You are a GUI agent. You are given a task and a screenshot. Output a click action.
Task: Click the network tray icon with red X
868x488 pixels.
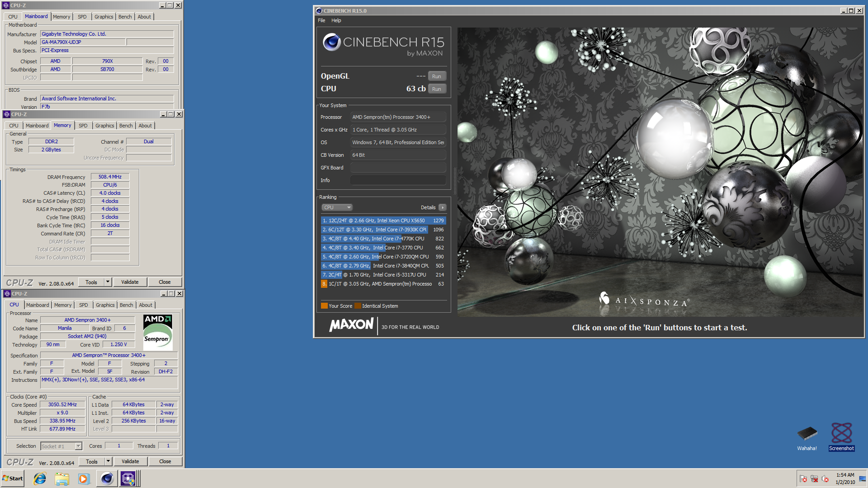814,479
